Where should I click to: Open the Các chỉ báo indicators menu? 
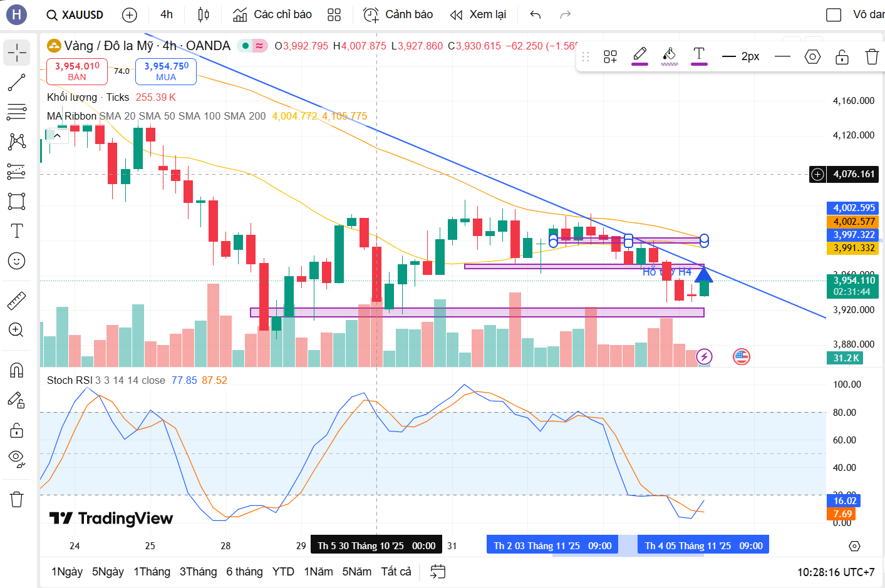[272, 14]
